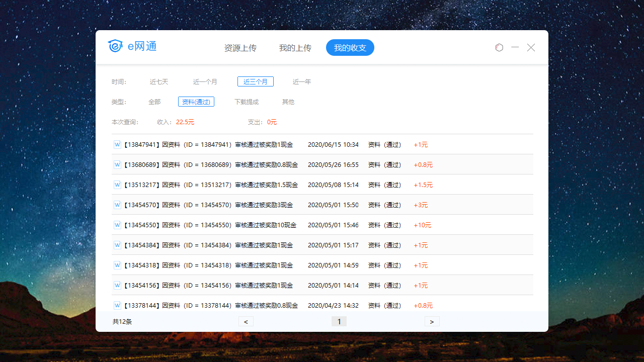Click the W icon for record 13454570
The width and height of the screenshot is (644, 362).
[117, 205]
